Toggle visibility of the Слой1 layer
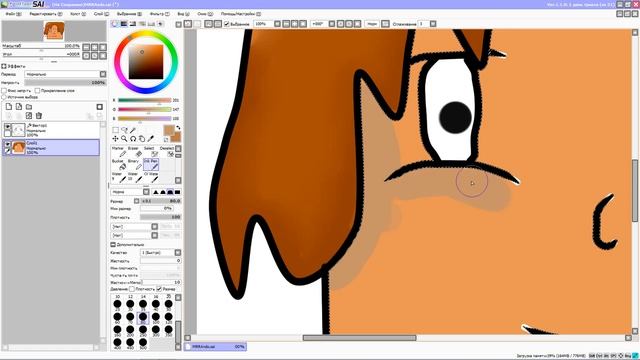Viewport: 640px width, 360px height. (x=7, y=144)
